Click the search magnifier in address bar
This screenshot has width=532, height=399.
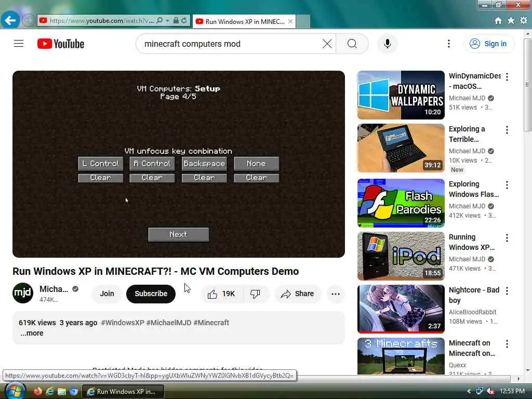point(159,20)
